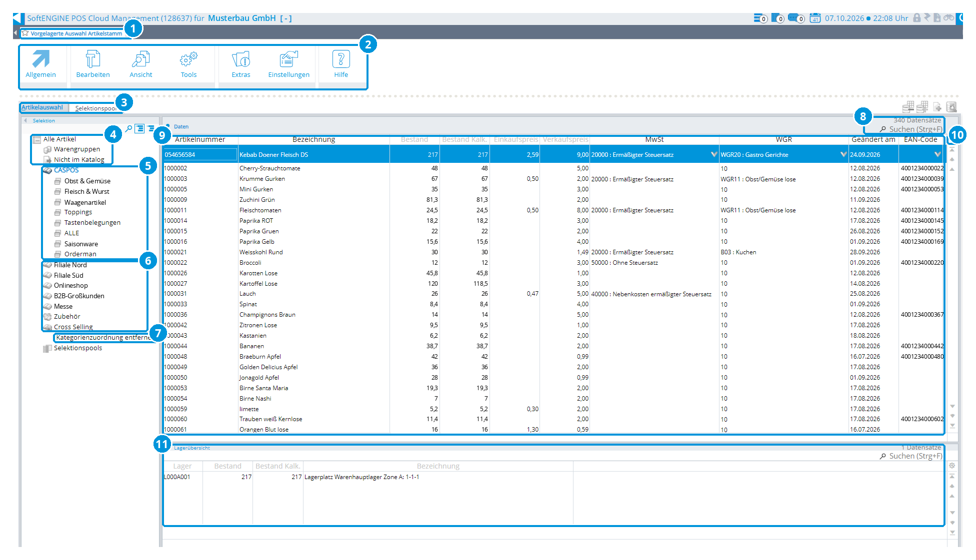Sort by Geändert am column header

point(873,139)
